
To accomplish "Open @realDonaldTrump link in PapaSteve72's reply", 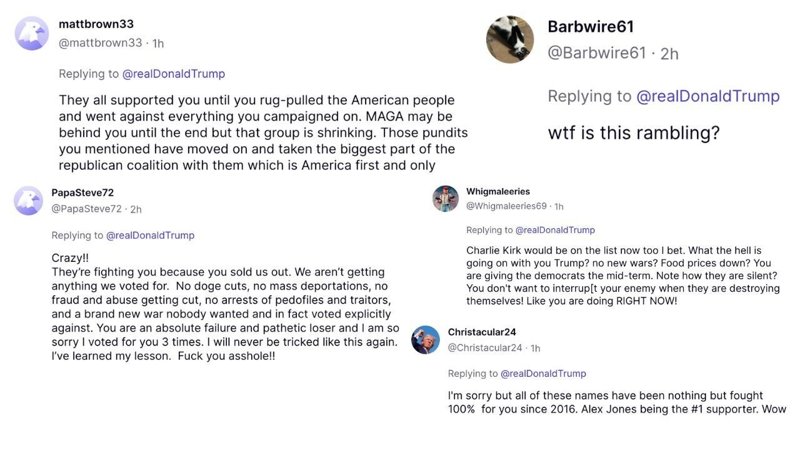I will tap(150, 236).
